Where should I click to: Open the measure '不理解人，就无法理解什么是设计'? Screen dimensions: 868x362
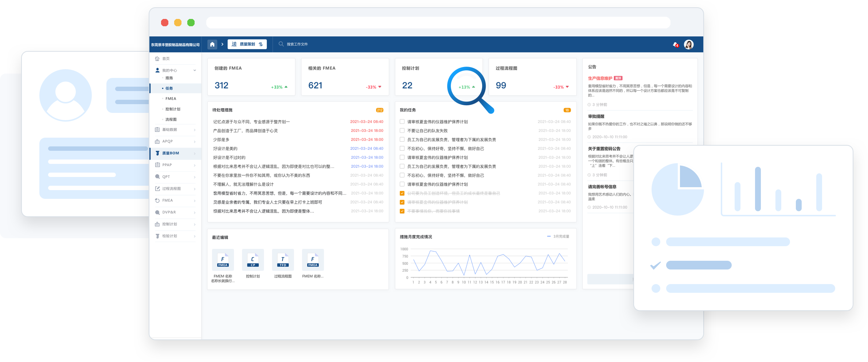tap(243, 184)
